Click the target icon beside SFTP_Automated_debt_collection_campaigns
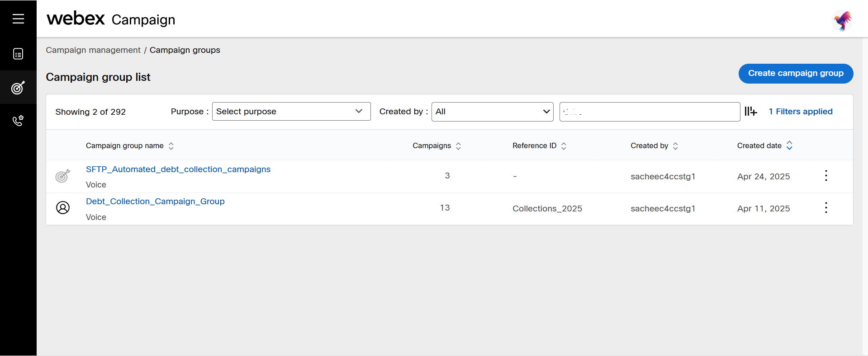The height and width of the screenshot is (356, 868). (63, 176)
